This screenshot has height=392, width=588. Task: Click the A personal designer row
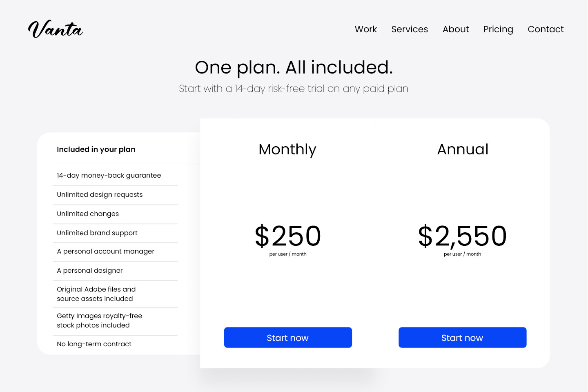90,270
